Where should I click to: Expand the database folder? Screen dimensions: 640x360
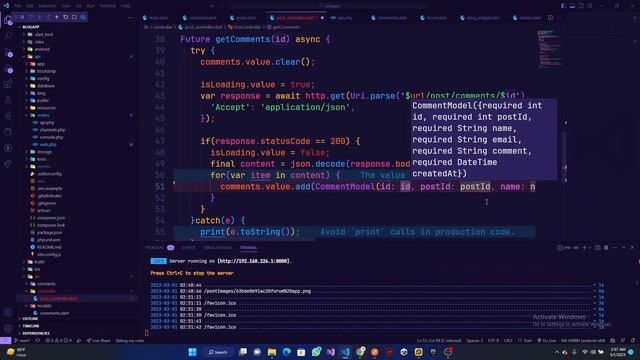click(41, 86)
